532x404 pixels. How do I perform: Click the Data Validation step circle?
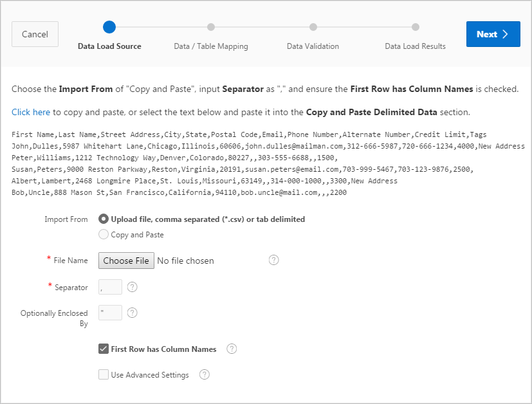click(x=313, y=27)
